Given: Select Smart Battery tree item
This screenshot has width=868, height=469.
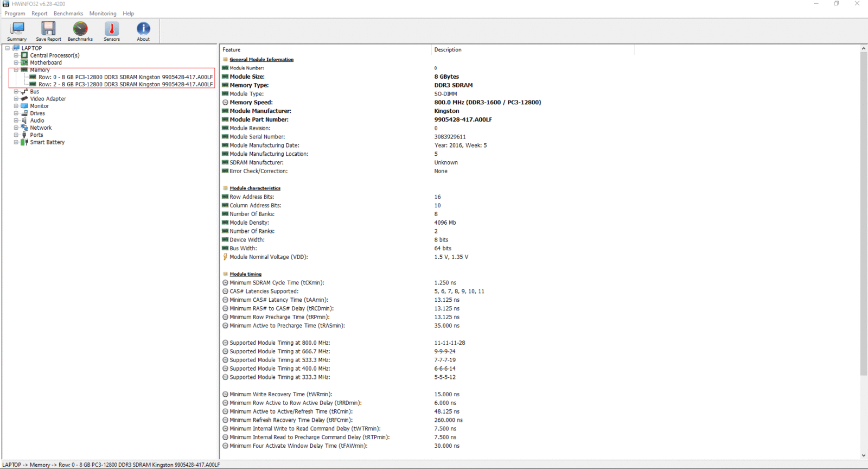Looking at the screenshot, I should [x=47, y=142].
